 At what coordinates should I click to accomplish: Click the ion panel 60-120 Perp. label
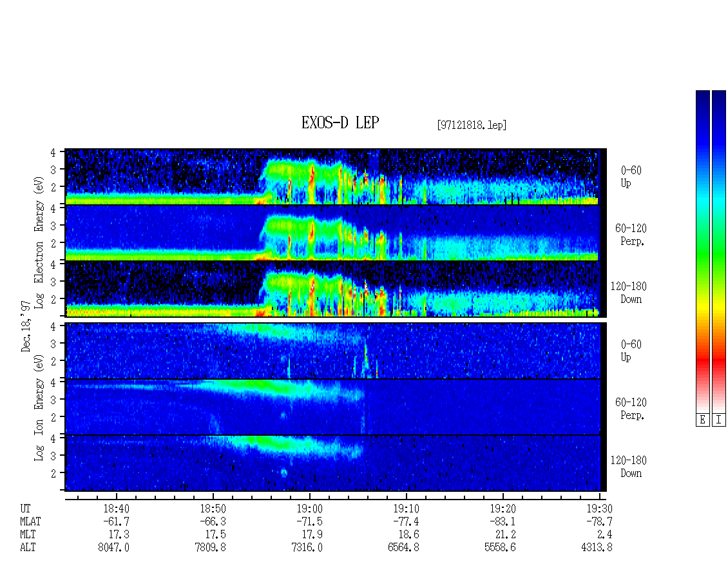(631, 409)
